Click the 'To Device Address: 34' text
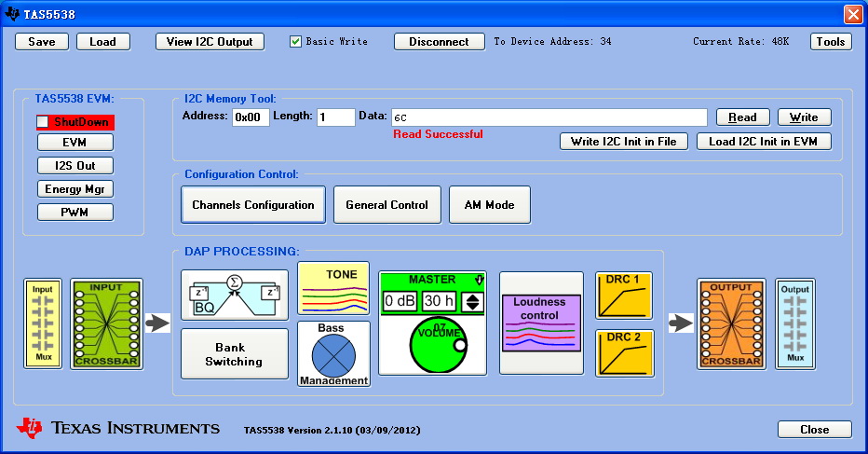 click(x=552, y=42)
